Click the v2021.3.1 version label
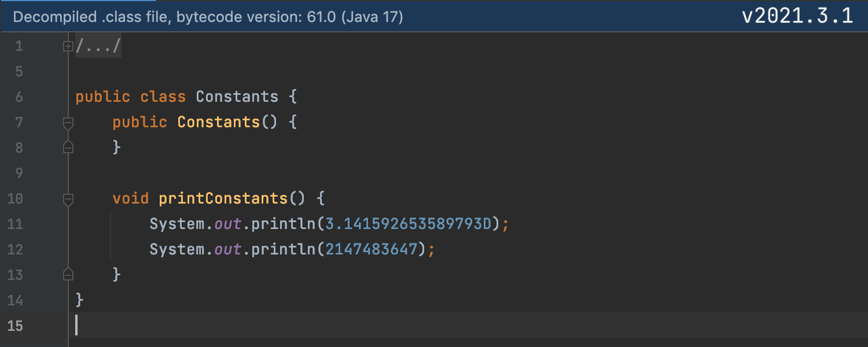 coord(797,16)
